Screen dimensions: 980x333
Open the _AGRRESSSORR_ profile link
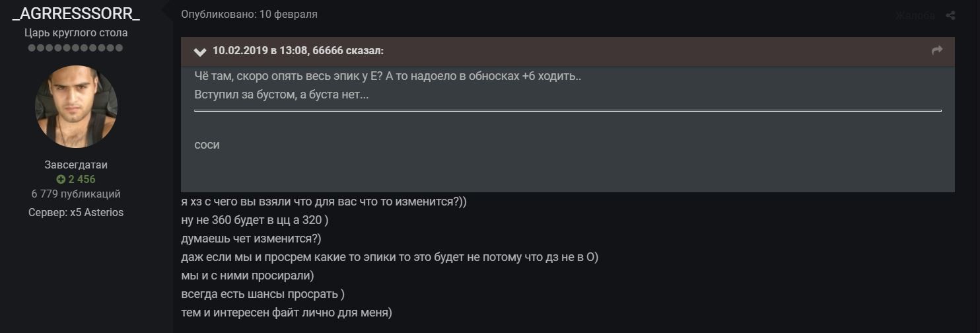76,15
